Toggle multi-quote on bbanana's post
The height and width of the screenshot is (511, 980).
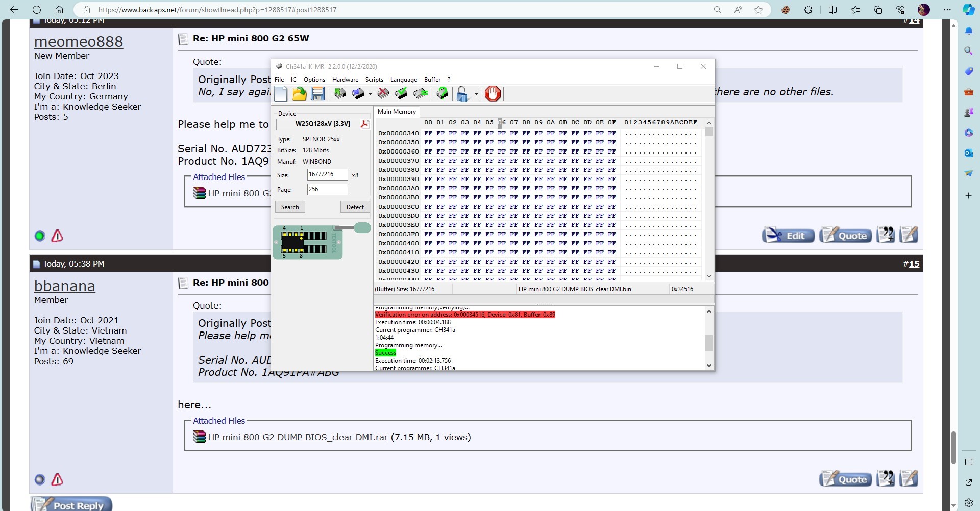pos(886,479)
